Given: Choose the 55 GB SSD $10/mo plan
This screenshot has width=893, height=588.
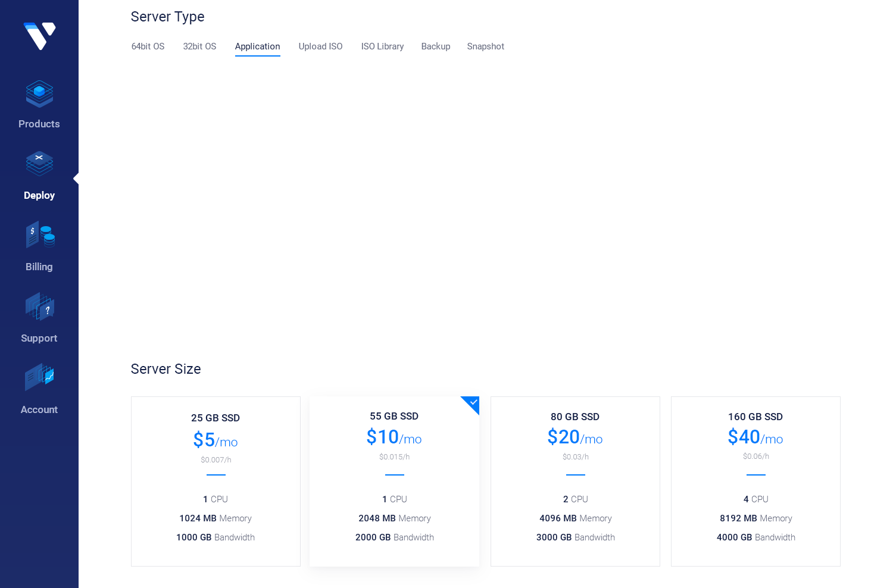Looking at the screenshot, I should (394, 481).
